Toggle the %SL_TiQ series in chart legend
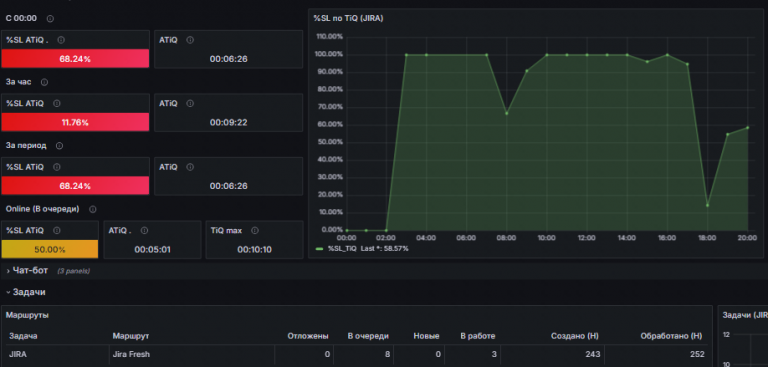 coord(342,248)
